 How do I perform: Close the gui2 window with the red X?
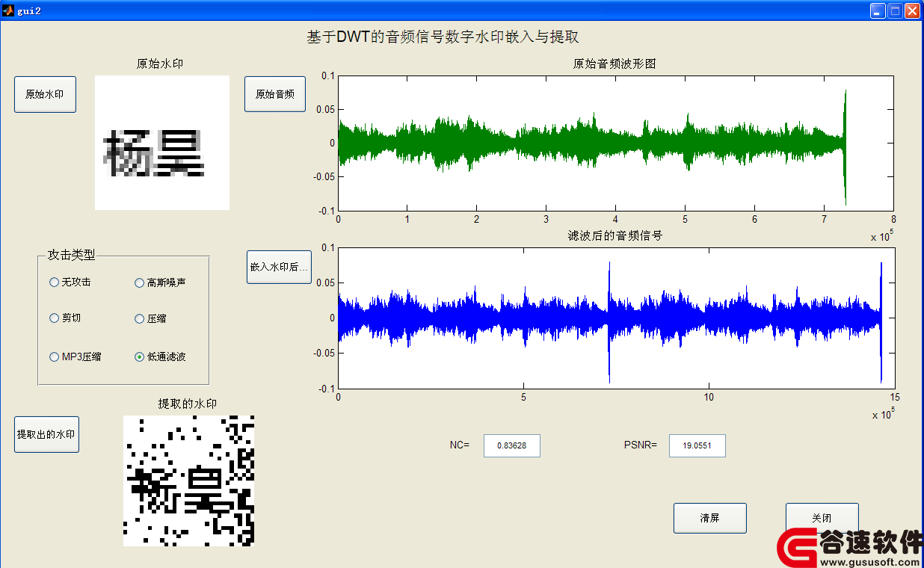click(x=912, y=10)
